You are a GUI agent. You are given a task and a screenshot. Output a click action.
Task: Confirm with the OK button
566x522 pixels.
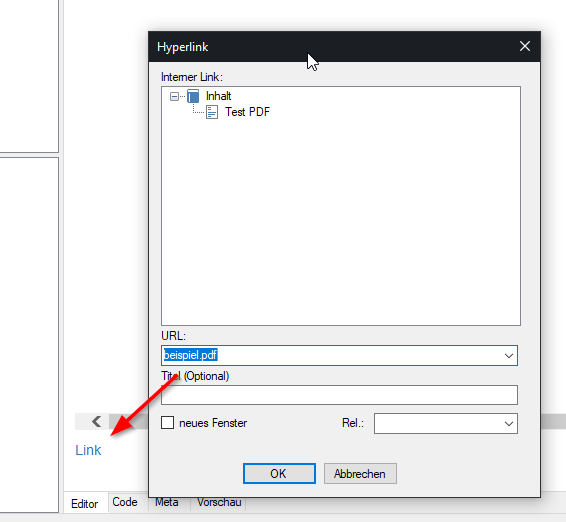point(279,474)
